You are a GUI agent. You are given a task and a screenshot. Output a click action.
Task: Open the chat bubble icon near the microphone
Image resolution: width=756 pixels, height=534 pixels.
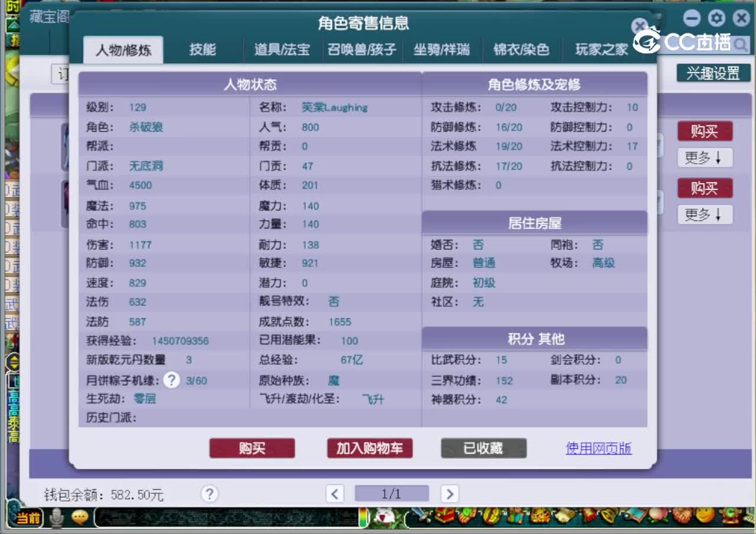80,517
